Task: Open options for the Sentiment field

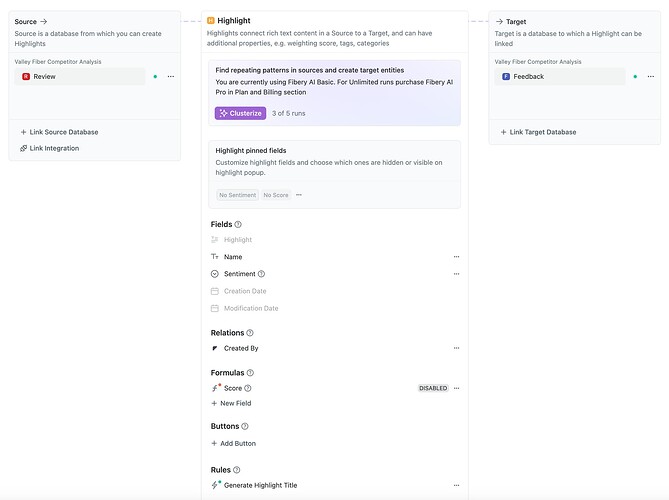Action: 456,274
